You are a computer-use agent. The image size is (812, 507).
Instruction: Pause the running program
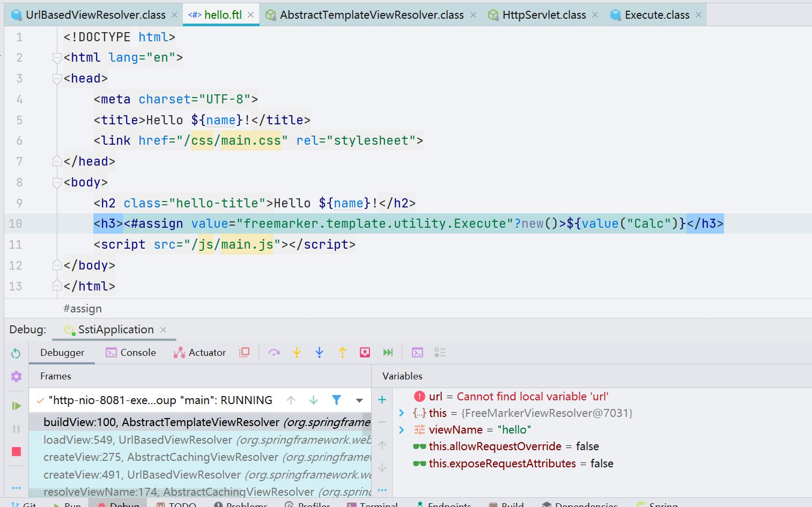point(16,428)
